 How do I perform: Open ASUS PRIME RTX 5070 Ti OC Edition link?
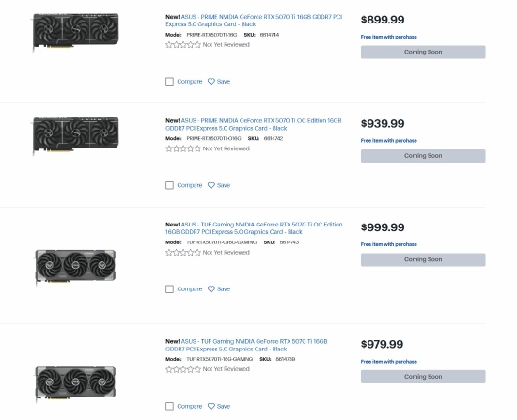(x=254, y=124)
